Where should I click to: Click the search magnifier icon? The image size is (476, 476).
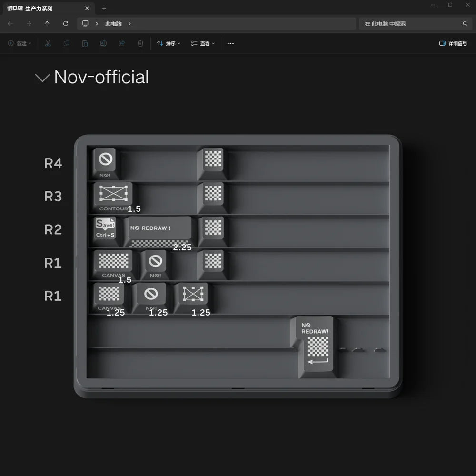(x=465, y=24)
